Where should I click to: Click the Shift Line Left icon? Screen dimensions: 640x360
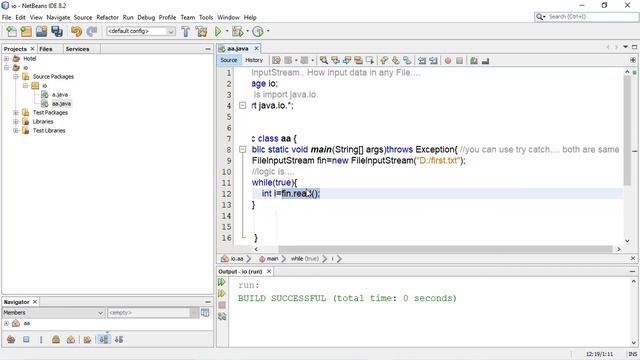(422, 60)
